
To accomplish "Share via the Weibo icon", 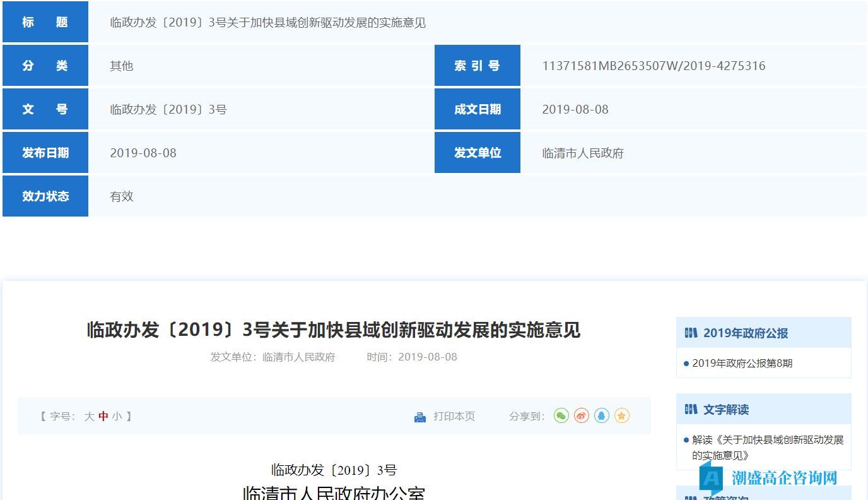I will [582, 415].
